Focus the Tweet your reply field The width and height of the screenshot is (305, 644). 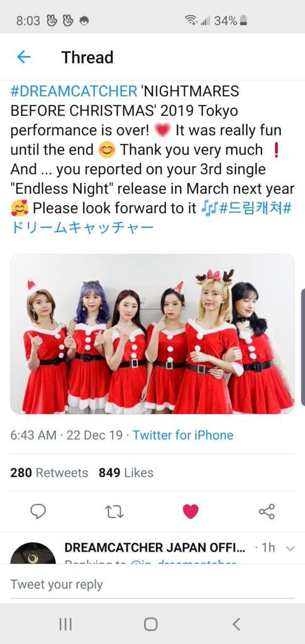152,584
